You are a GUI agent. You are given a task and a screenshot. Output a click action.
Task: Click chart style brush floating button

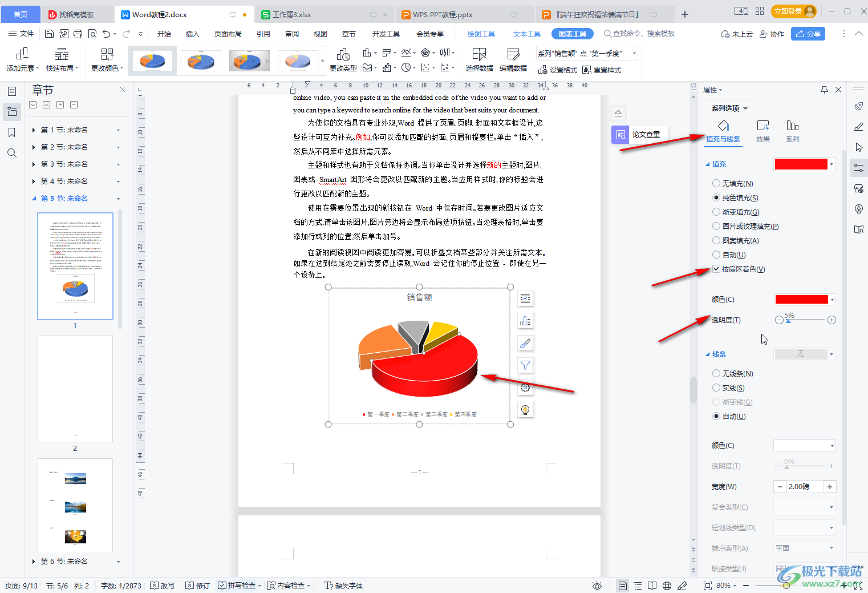[x=525, y=343]
